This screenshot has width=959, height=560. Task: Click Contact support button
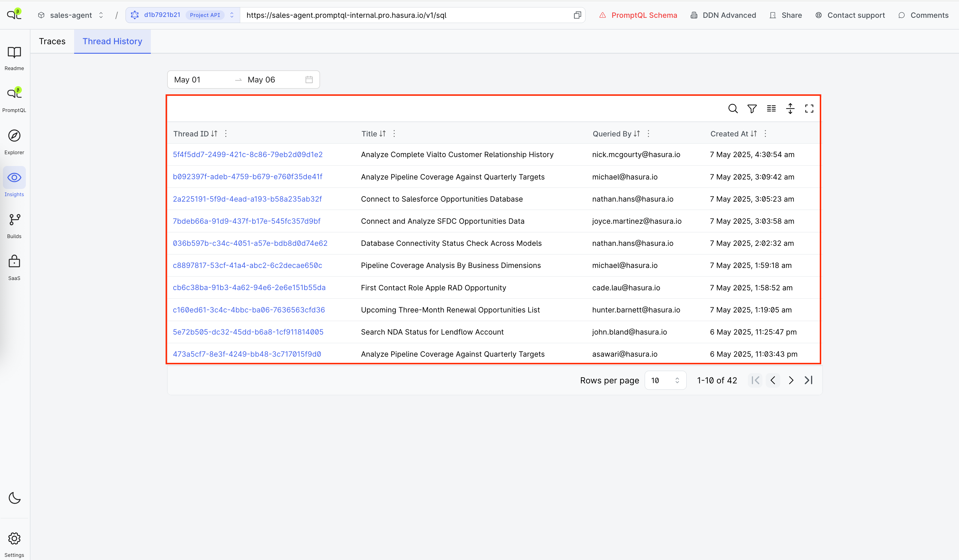click(850, 15)
